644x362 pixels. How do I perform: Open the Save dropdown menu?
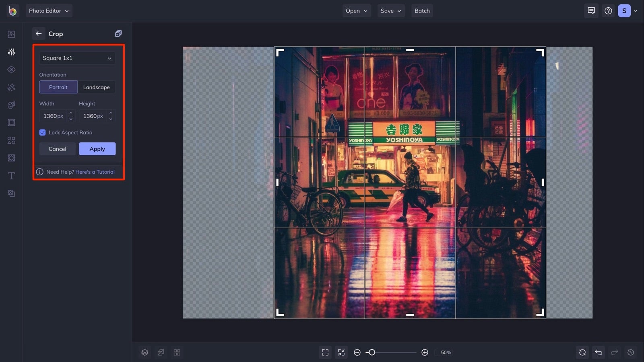pos(390,11)
